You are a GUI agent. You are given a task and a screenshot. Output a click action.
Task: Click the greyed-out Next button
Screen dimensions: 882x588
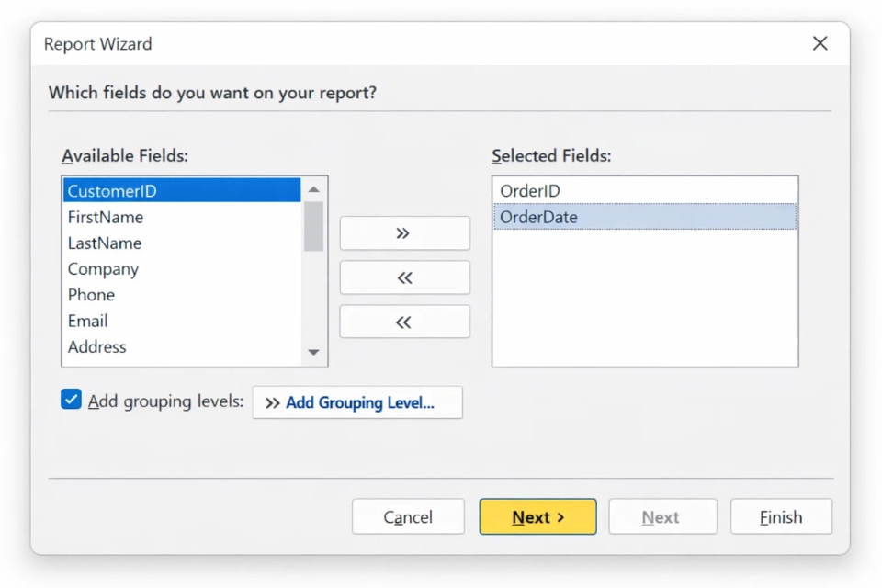(x=661, y=517)
